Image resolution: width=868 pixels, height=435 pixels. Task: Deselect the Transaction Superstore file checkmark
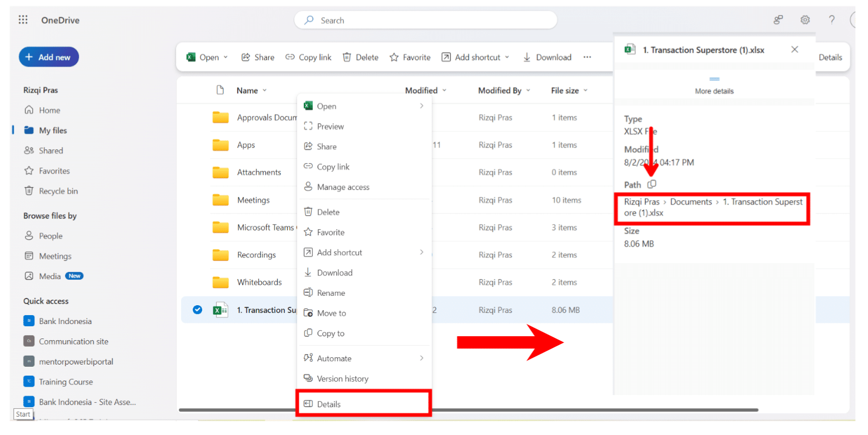(x=197, y=310)
